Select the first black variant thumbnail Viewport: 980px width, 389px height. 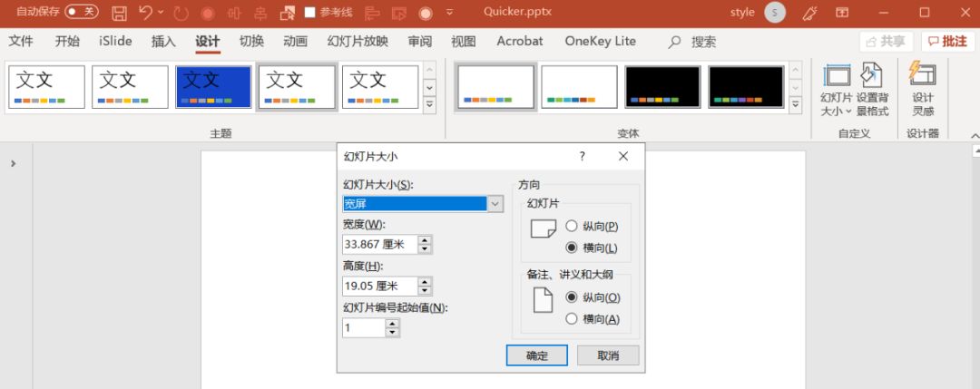tap(662, 87)
